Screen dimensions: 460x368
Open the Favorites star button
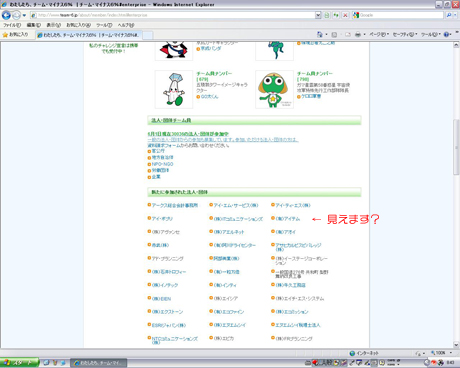[x=15, y=34]
